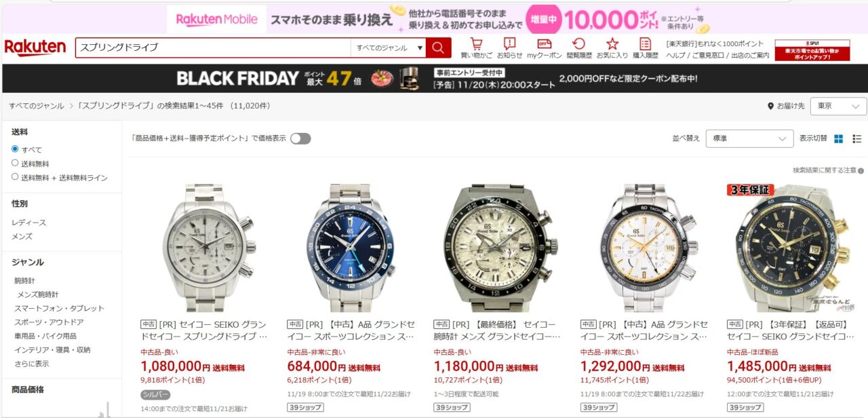This screenshot has width=868, height=418.
Task: Click the red search magnifier button
Action: click(x=439, y=47)
